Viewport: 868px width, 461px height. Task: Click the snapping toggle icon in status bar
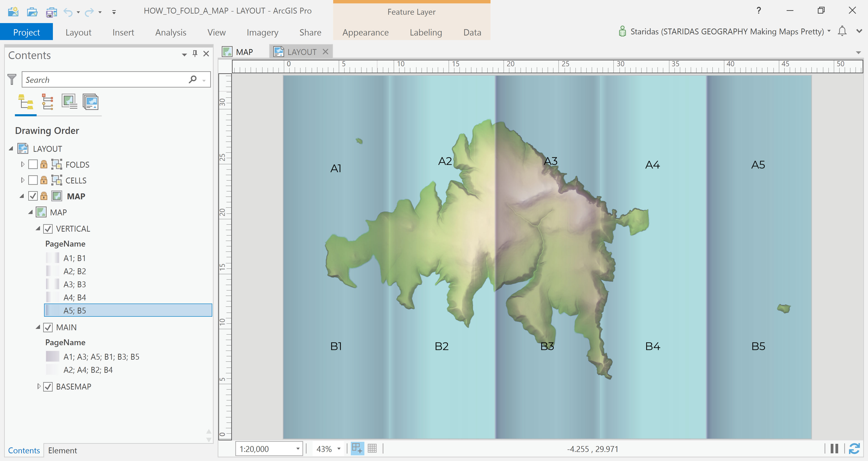coord(357,449)
